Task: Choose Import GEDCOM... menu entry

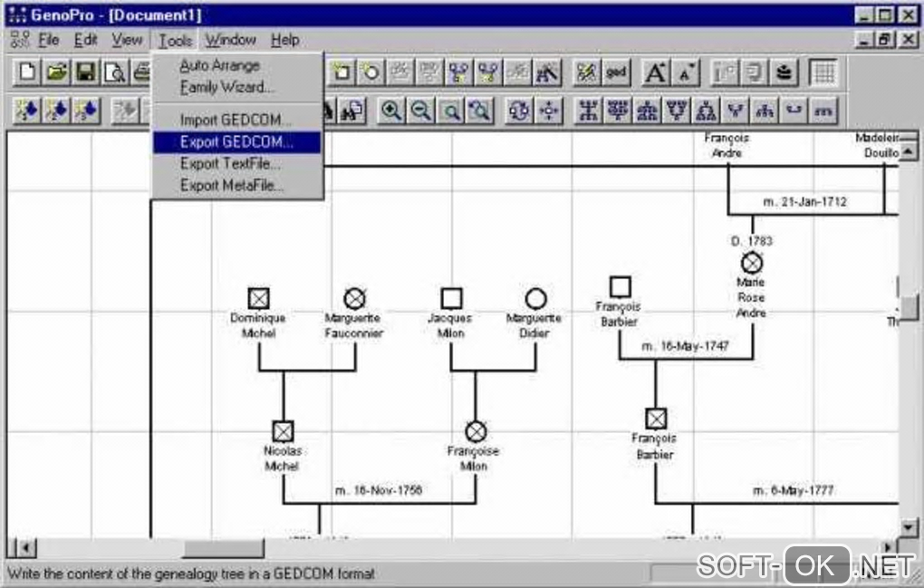Action: click(237, 120)
